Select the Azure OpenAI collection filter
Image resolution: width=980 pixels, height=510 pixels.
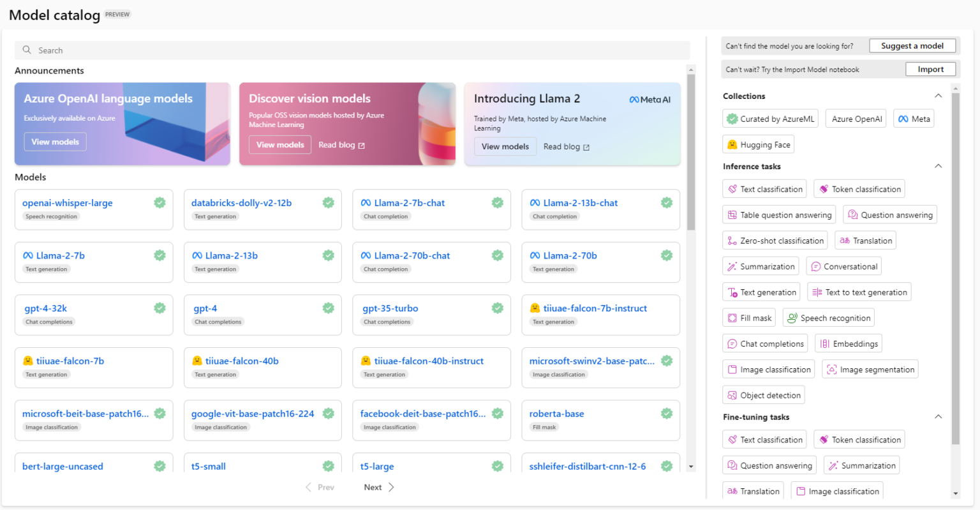[x=856, y=118]
